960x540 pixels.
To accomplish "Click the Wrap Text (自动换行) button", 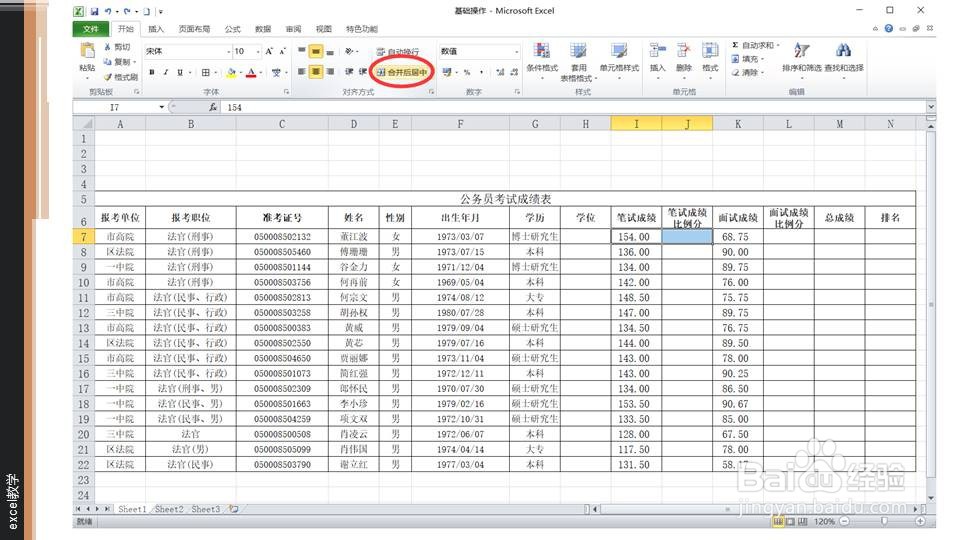I will tap(398, 51).
